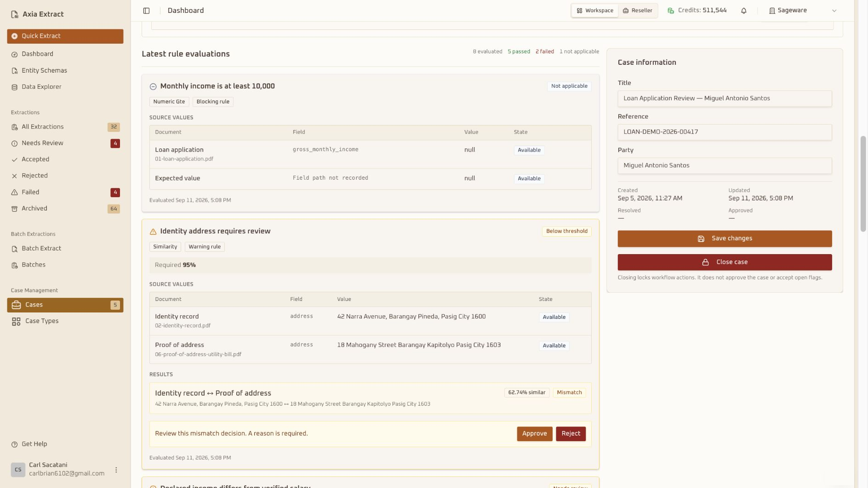Switch to Reseller mode
The width and height of the screenshot is (868, 488).
point(638,11)
